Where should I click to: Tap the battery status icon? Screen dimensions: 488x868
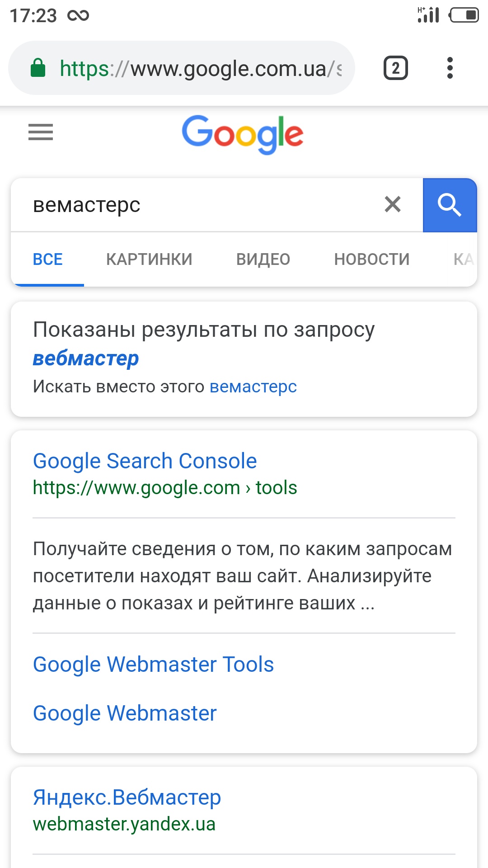[x=464, y=15]
